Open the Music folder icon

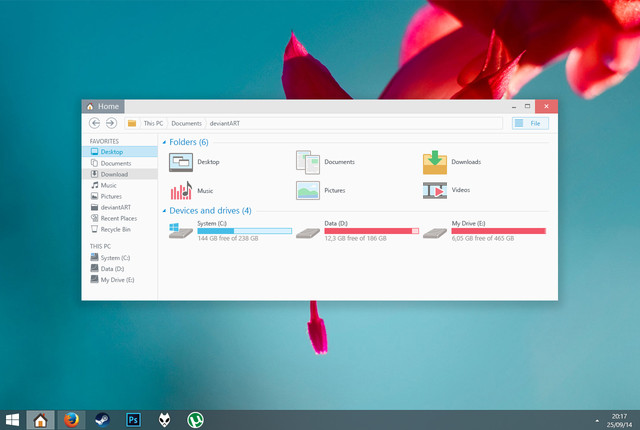pyautogui.click(x=181, y=190)
